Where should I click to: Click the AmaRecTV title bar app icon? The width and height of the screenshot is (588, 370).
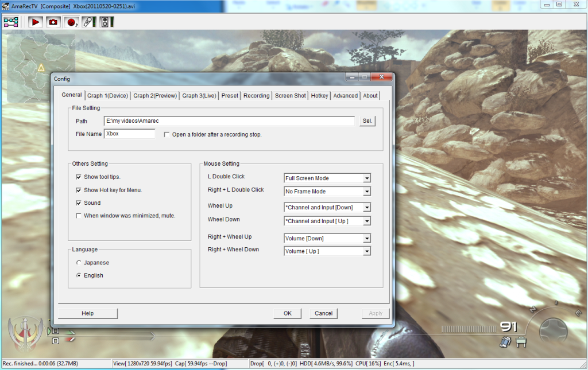tap(5, 6)
